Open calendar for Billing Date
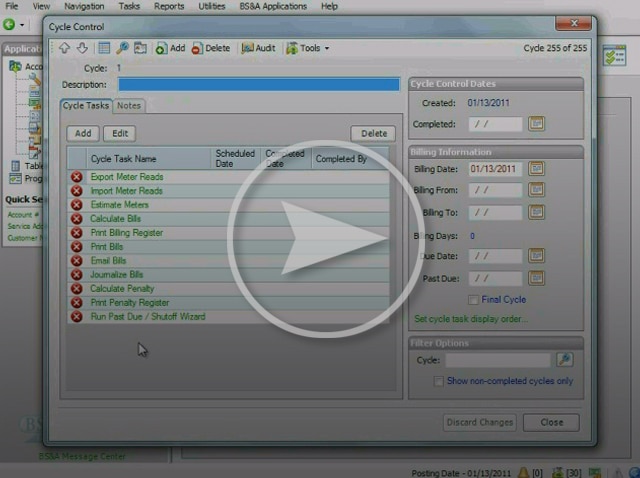 [536, 169]
